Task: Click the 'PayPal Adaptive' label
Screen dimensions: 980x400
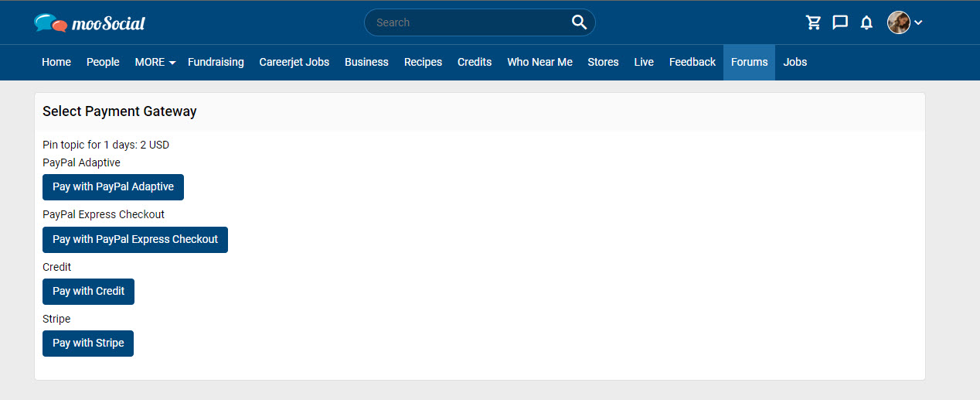Action: 81,162
